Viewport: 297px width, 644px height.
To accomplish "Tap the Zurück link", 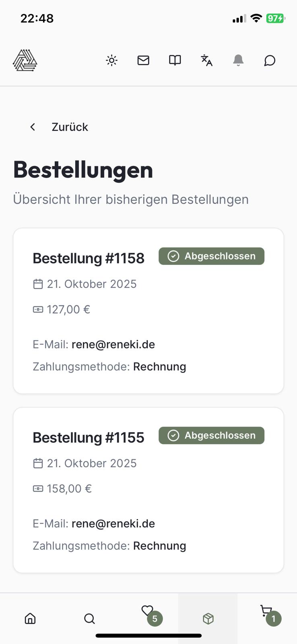I will click(x=70, y=127).
